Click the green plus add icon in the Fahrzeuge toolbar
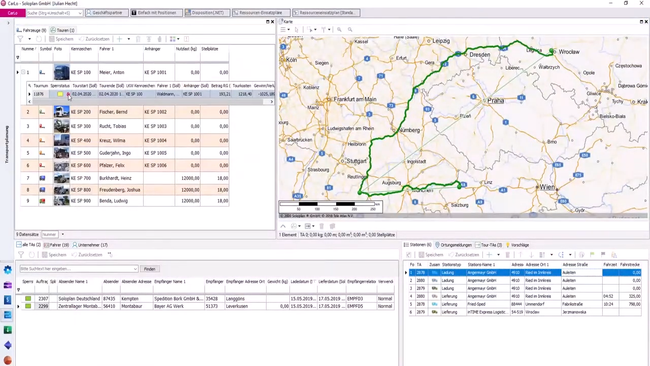The height and width of the screenshot is (366, 650). (119, 39)
